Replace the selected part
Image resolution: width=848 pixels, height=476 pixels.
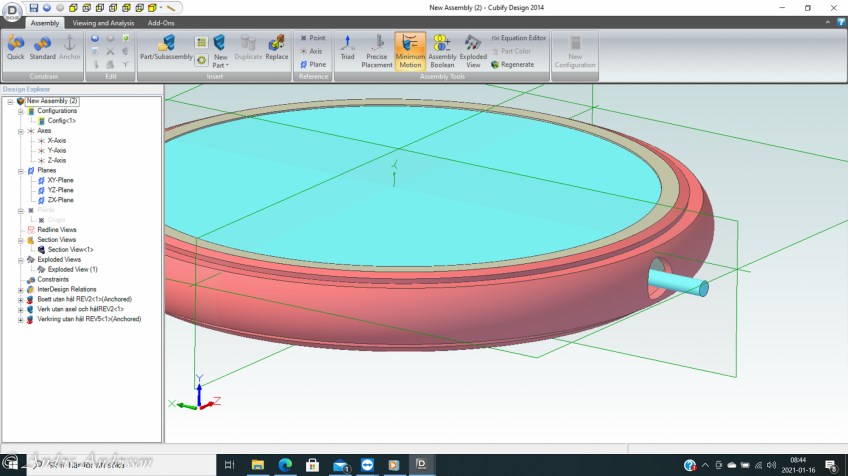coord(276,47)
